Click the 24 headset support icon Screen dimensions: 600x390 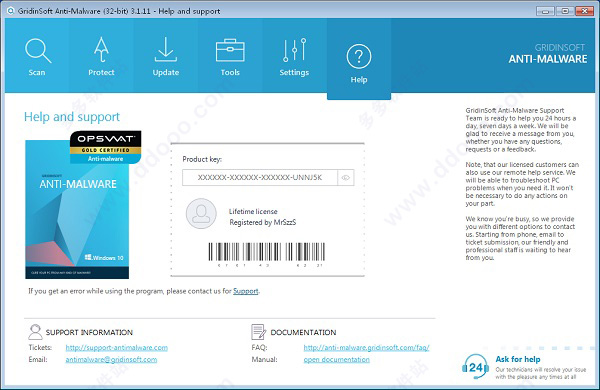475,367
